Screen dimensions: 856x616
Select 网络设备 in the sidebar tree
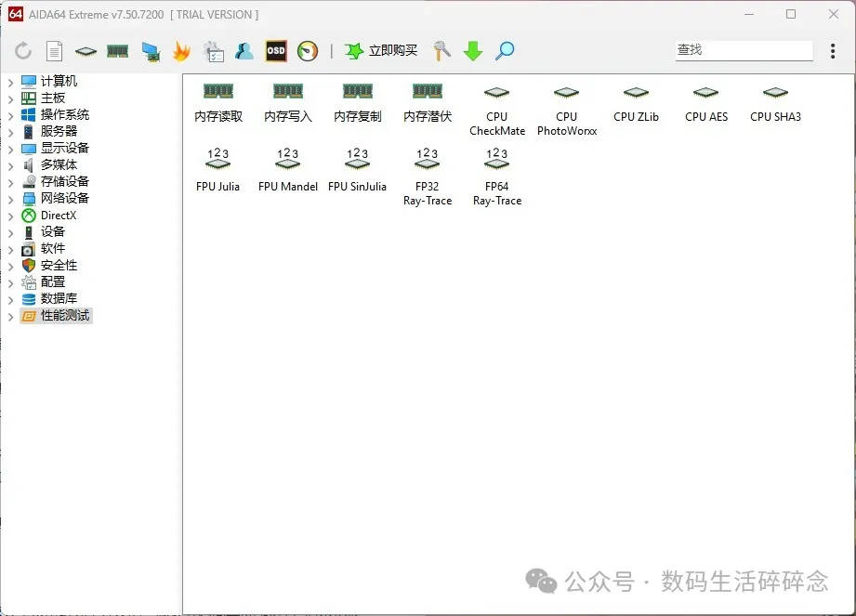click(x=55, y=198)
